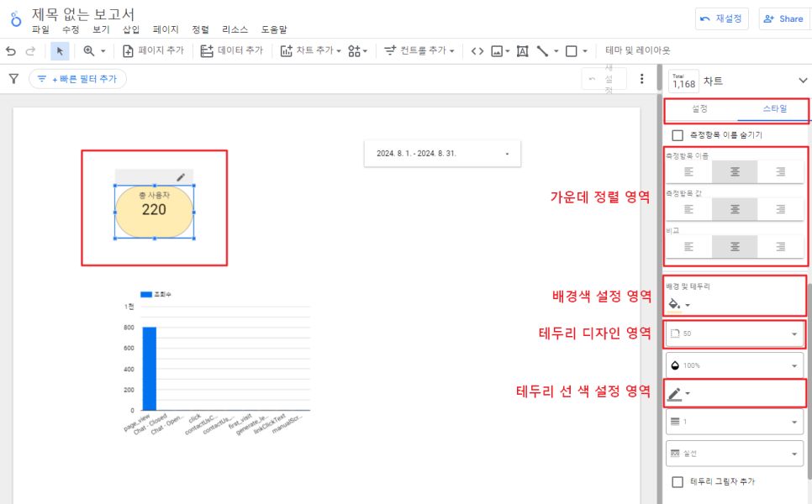Enable 테두리 그림자 추가 checkbox

coord(678,482)
